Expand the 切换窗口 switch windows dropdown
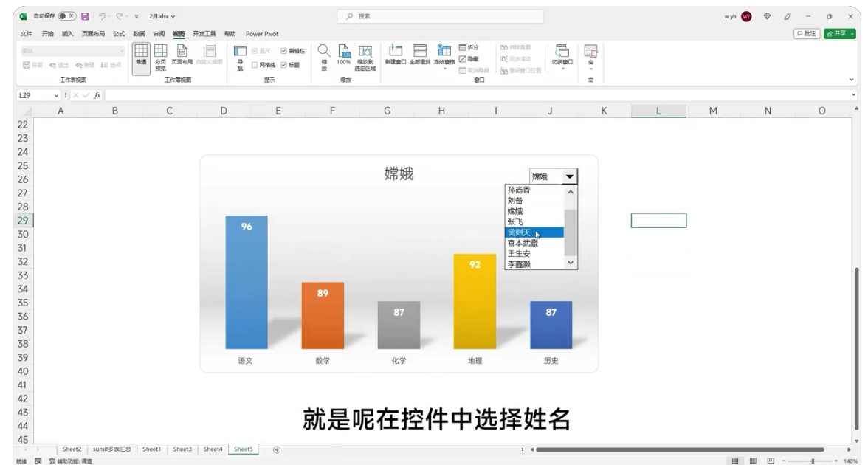The image size is (868, 465). tap(562, 58)
